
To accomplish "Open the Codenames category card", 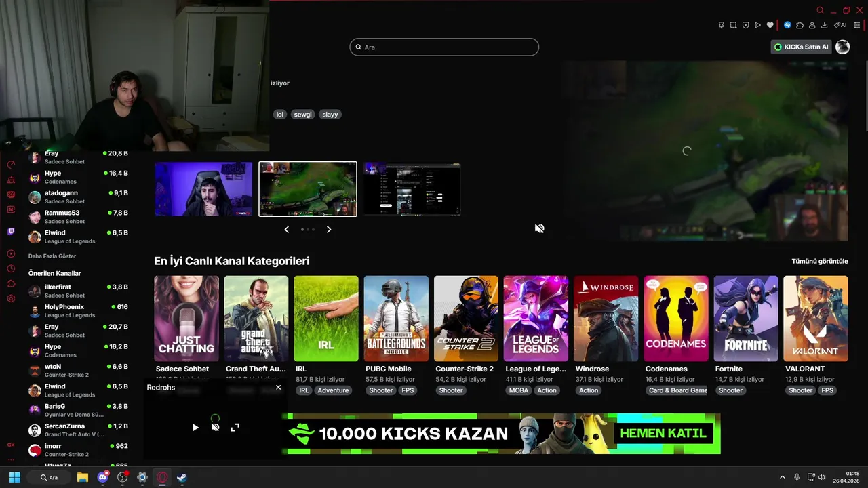I will pyautogui.click(x=676, y=319).
